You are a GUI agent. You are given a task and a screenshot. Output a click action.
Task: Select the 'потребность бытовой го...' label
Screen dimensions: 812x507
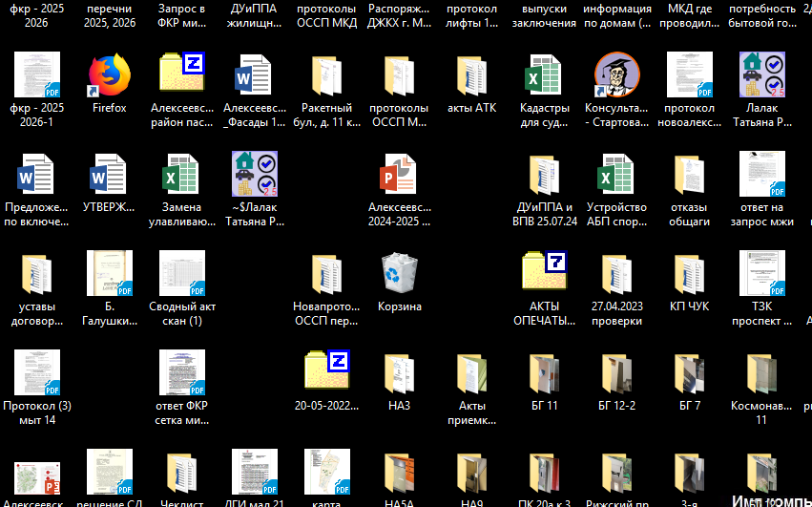(761, 15)
